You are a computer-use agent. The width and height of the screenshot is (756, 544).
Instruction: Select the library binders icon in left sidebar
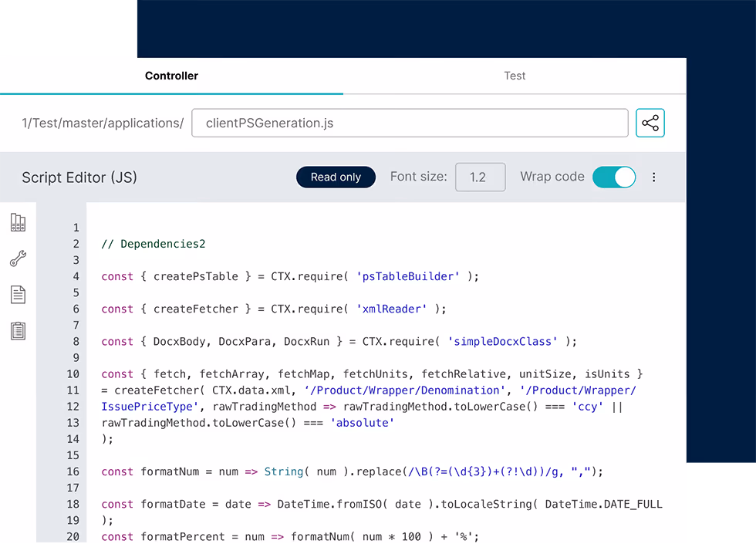coord(18,223)
